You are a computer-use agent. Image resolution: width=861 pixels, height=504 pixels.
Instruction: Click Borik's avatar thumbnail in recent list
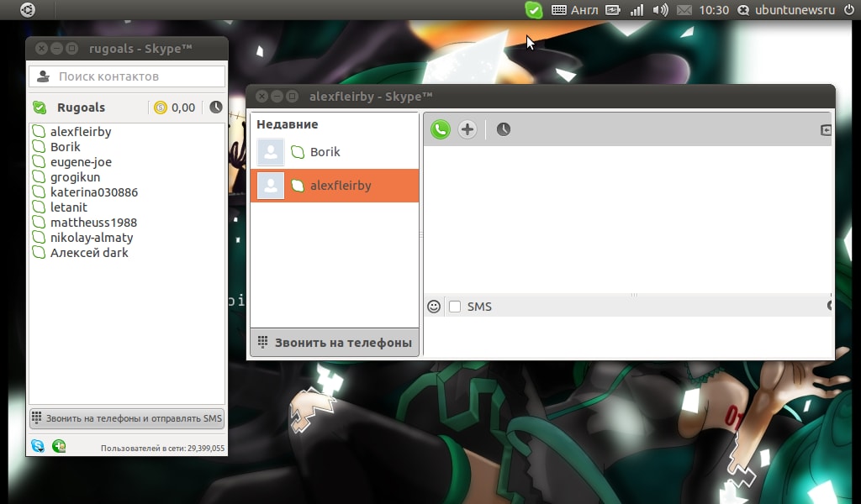click(x=271, y=152)
